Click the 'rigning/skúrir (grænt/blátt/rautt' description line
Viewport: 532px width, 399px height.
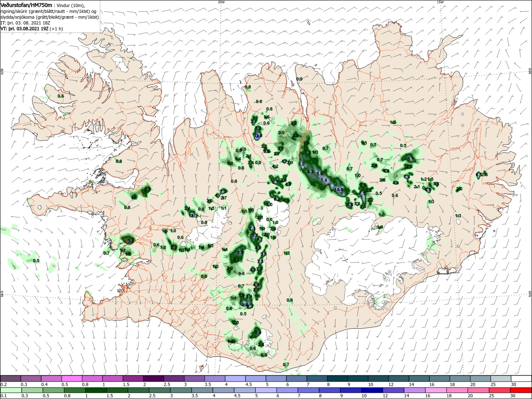(49, 11)
